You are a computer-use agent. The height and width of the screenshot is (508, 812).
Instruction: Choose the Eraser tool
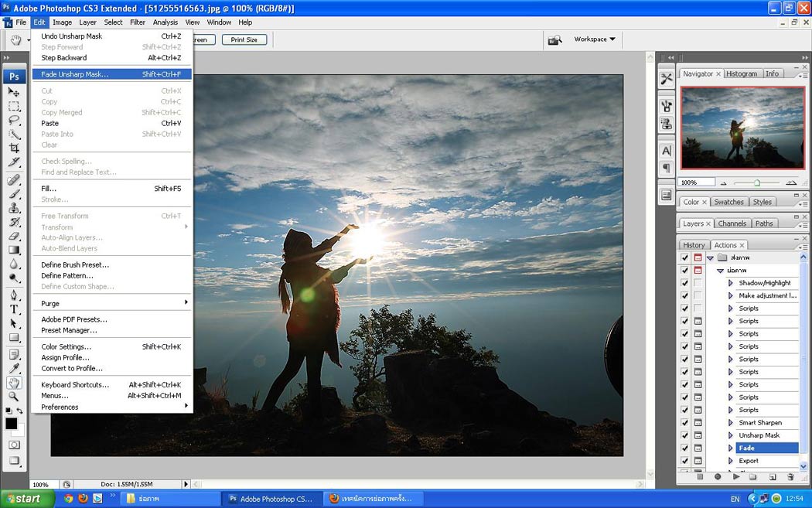coord(14,236)
